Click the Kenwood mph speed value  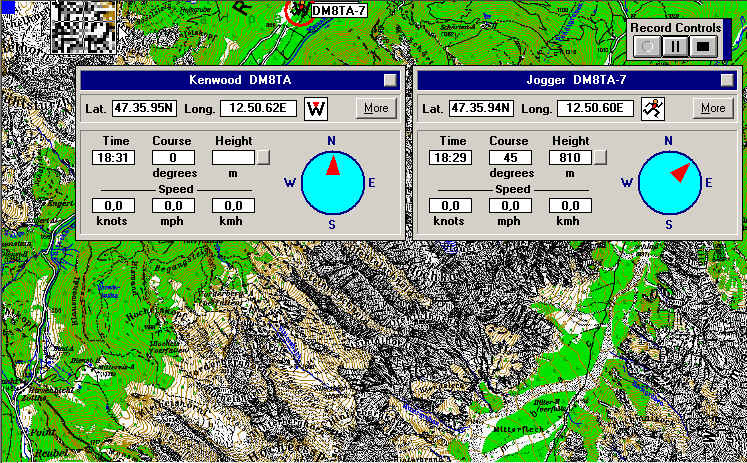tap(173, 206)
